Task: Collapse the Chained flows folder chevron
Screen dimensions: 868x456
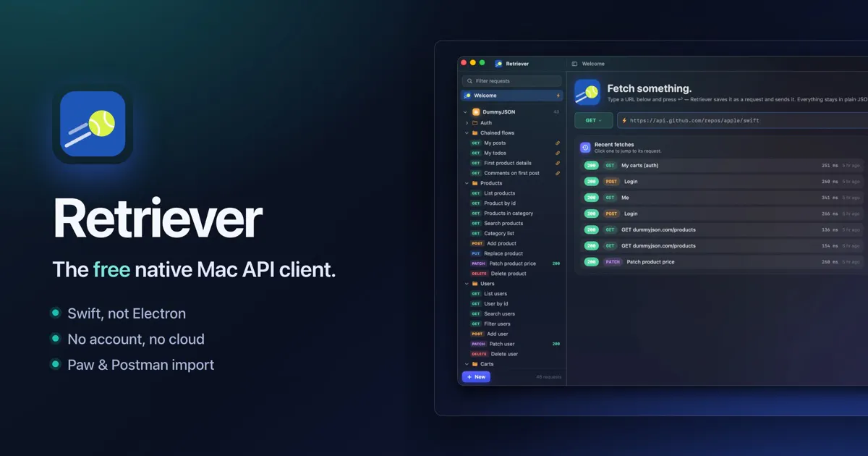Action: (467, 133)
